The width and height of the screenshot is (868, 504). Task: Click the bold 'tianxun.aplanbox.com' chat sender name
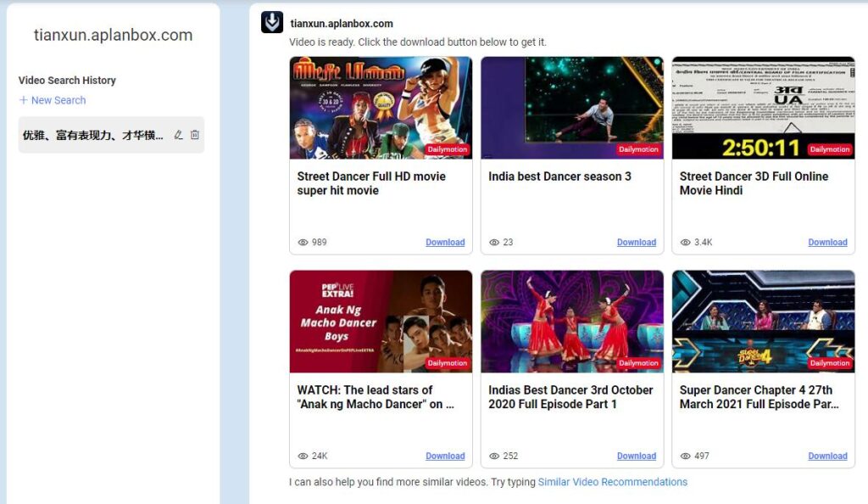(x=342, y=24)
